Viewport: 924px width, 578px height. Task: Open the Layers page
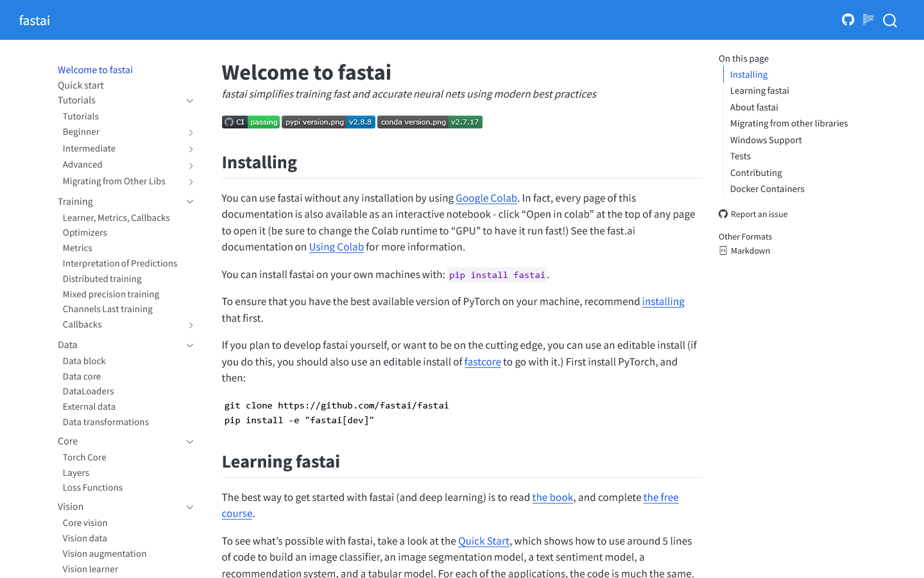point(76,473)
